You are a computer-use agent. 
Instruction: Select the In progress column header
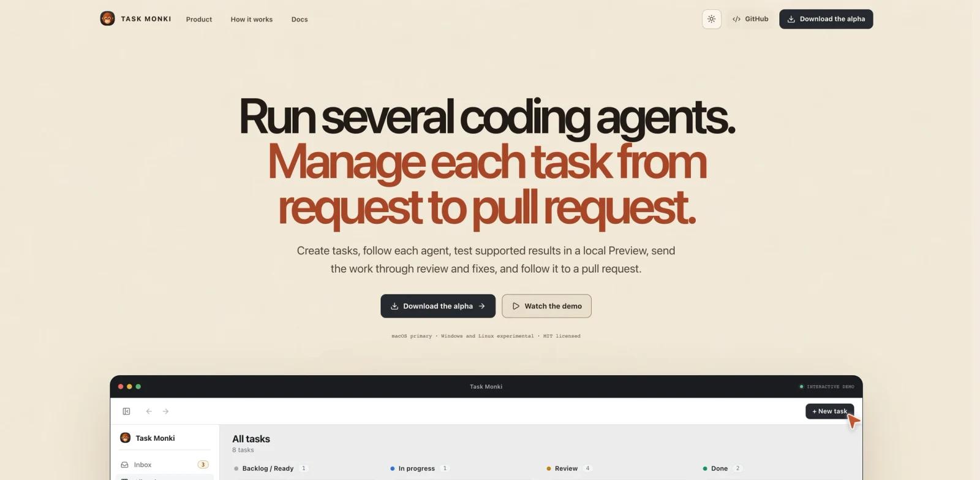click(x=417, y=468)
